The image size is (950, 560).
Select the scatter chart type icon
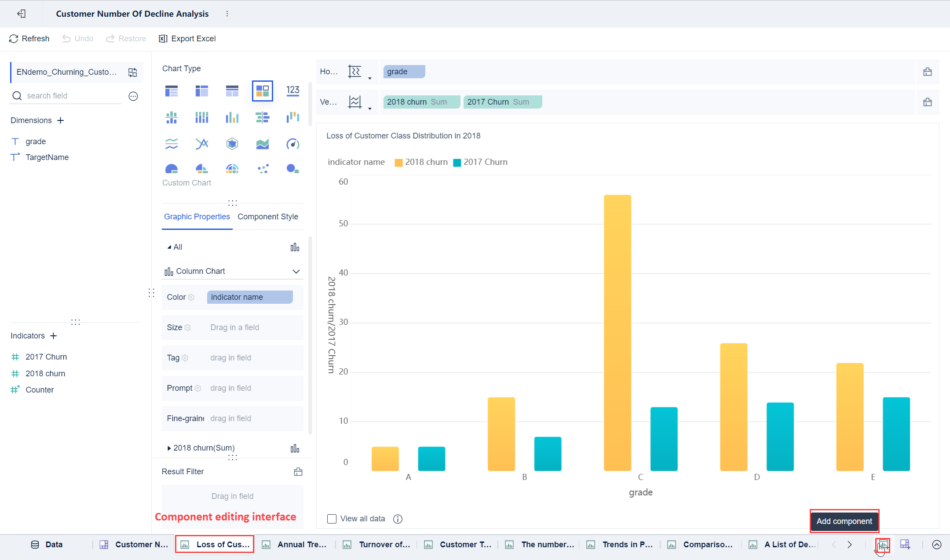point(263,169)
